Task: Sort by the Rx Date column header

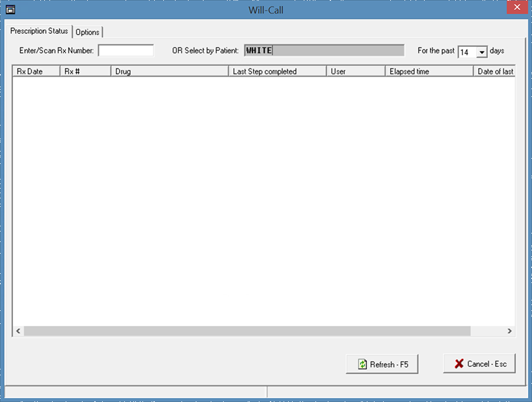Action: [x=36, y=72]
